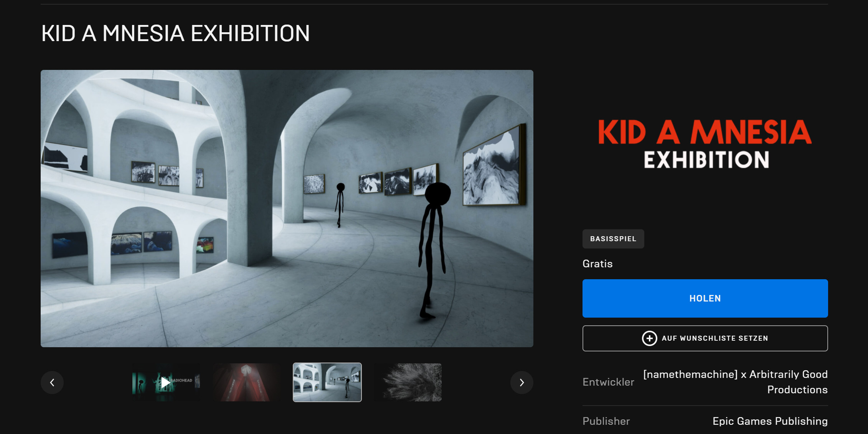Click the large gallery screenshot image
Viewport: 868px width, 434px height.
tap(287, 209)
